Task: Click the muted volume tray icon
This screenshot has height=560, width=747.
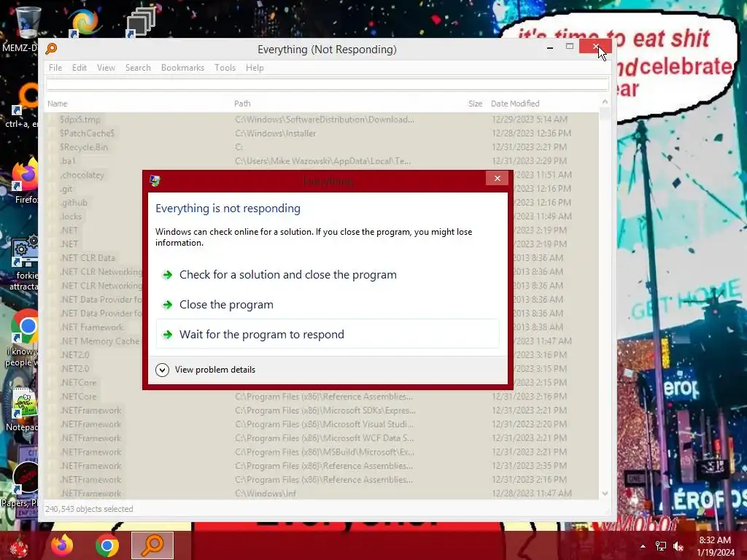Action: pos(678,546)
